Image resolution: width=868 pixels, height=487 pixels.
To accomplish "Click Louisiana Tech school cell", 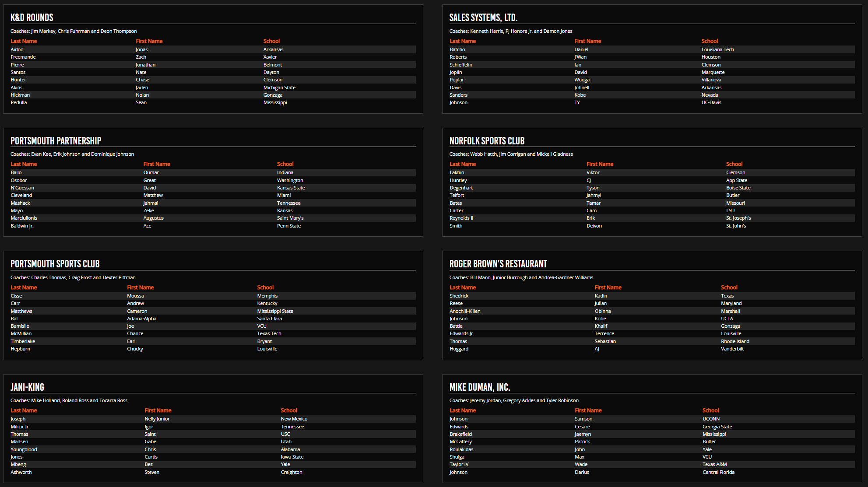I will 718,49.
